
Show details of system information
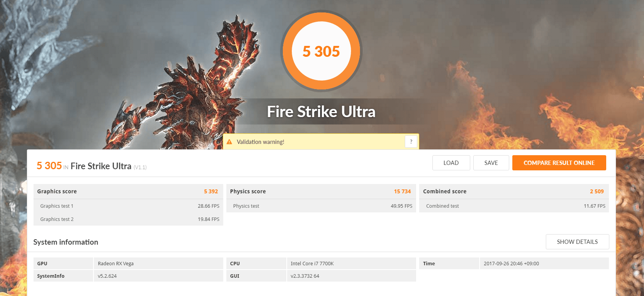click(x=577, y=242)
